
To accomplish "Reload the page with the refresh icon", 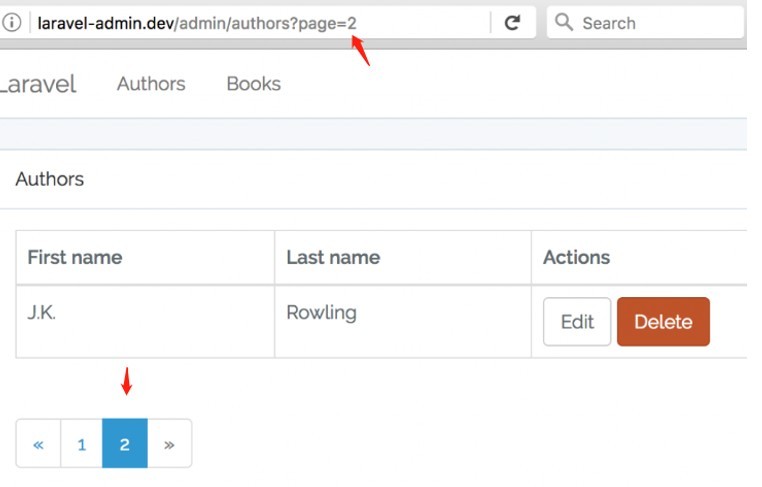I will tap(512, 22).
